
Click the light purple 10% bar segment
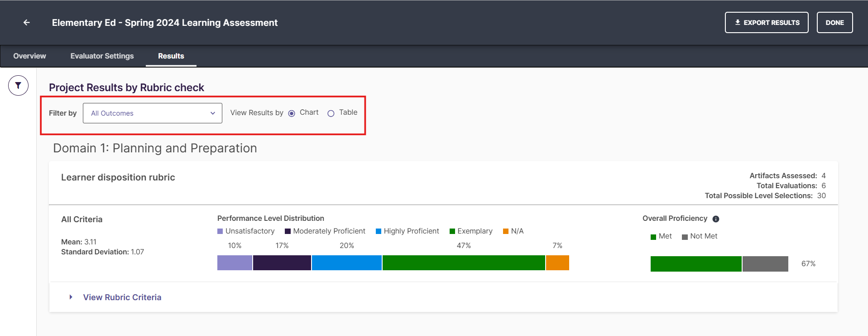click(x=235, y=263)
